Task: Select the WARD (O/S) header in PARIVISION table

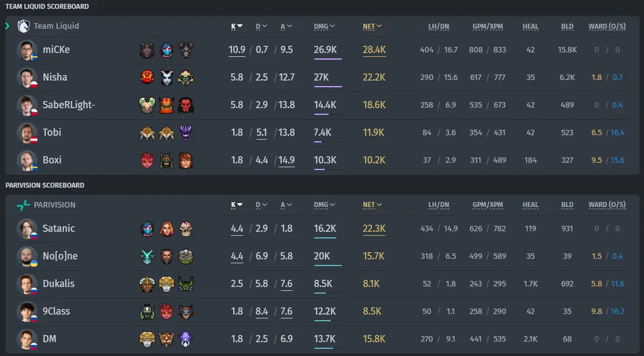Action: 607,205
